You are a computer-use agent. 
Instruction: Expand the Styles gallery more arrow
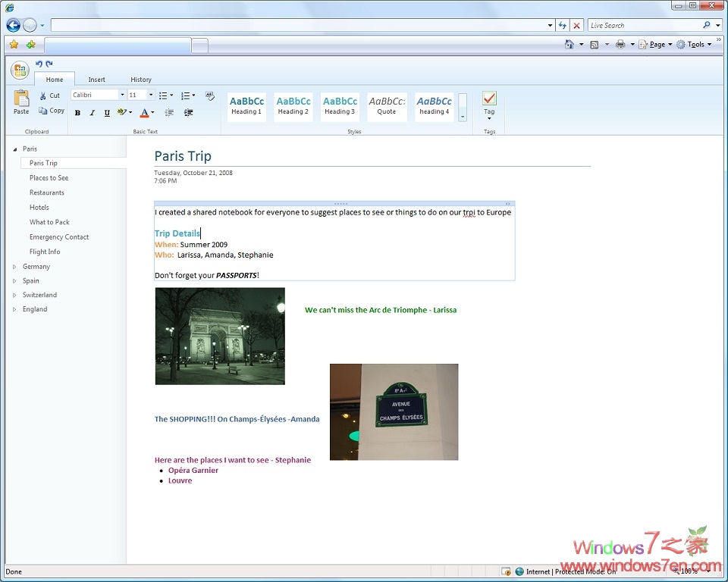[x=463, y=117]
